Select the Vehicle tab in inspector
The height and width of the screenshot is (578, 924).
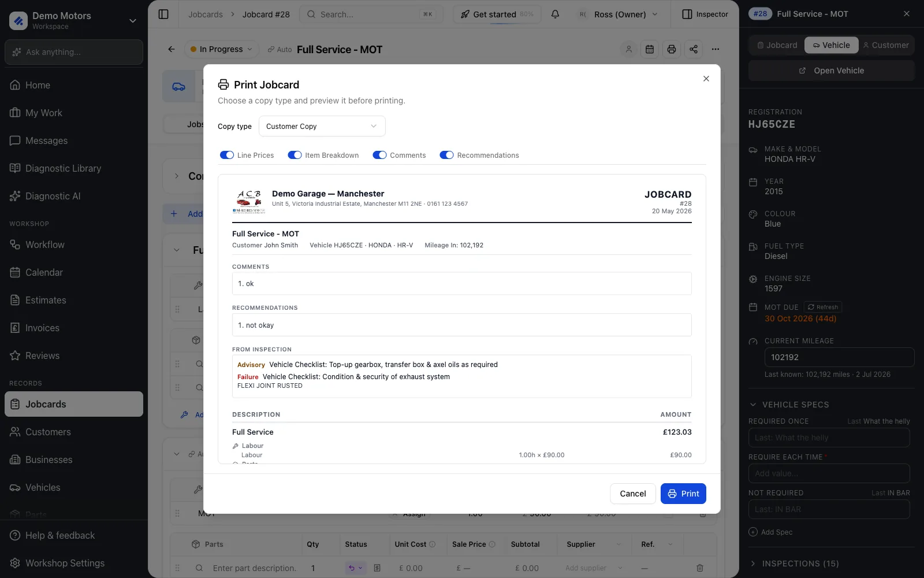[832, 45]
